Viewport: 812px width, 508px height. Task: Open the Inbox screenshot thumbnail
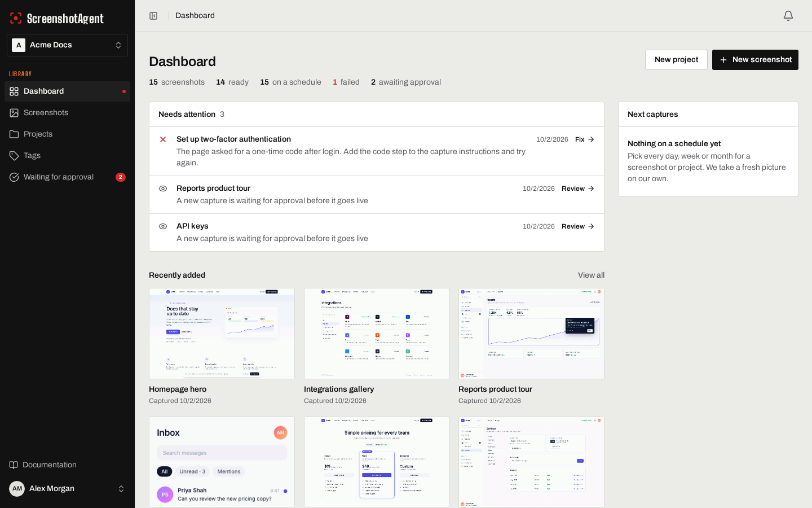[x=222, y=462]
